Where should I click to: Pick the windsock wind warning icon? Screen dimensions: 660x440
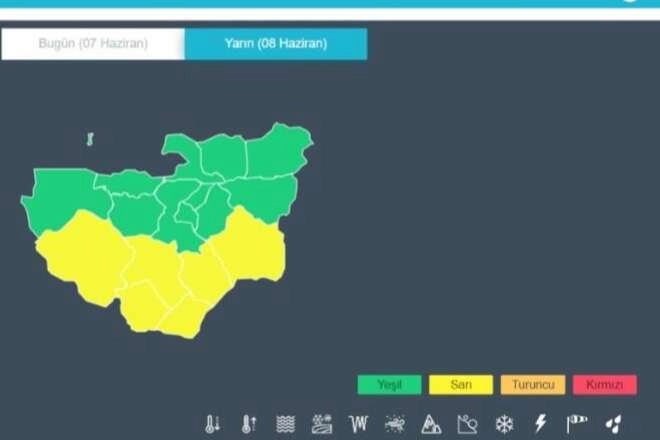tap(577, 424)
